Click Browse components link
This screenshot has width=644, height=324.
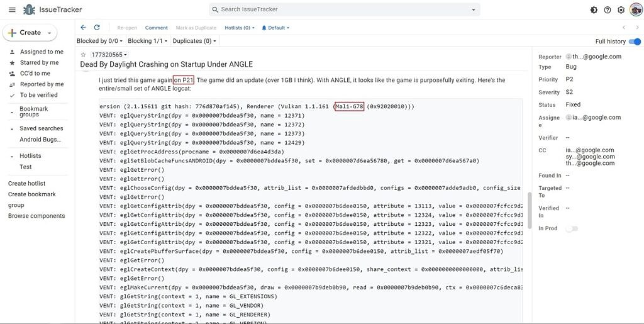tap(36, 216)
